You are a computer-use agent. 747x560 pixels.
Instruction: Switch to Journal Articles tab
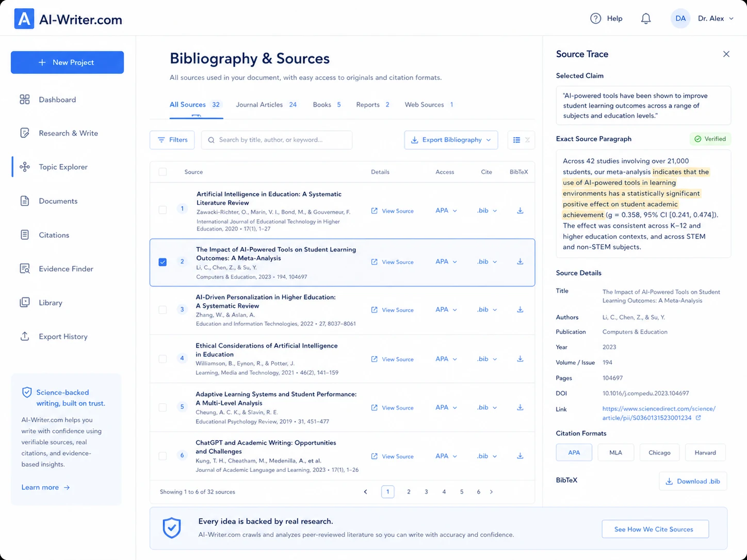(267, 105)
